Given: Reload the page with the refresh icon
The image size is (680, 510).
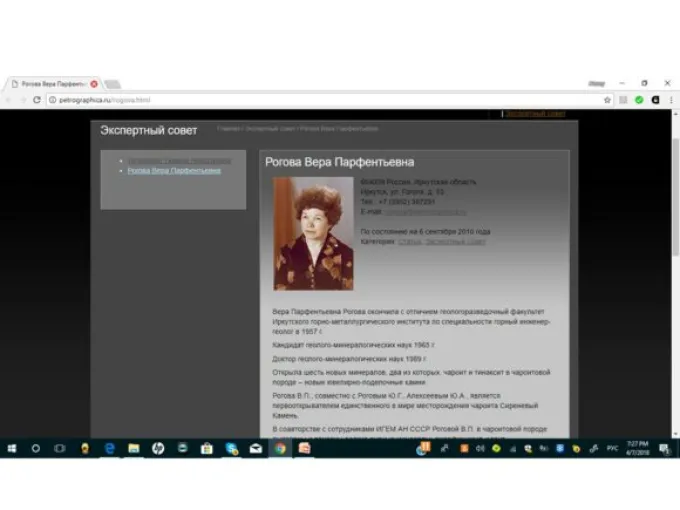Looking at the screenshot, I should 37,100.
